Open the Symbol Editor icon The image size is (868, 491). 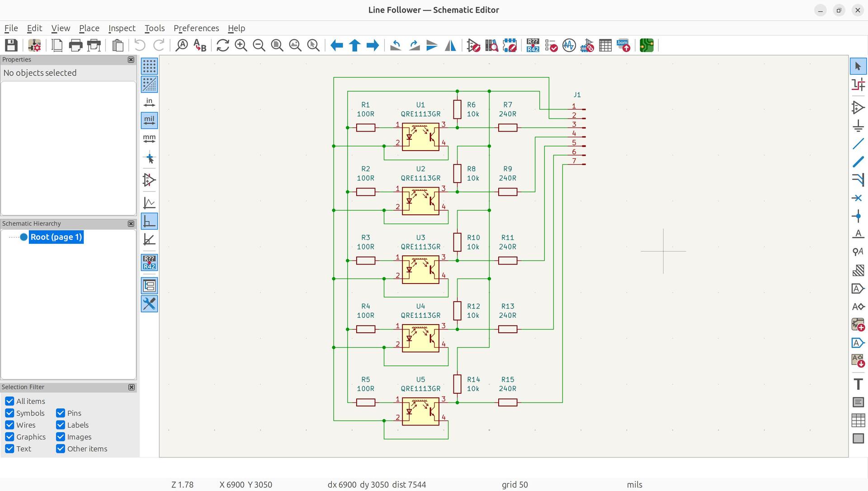473,45
